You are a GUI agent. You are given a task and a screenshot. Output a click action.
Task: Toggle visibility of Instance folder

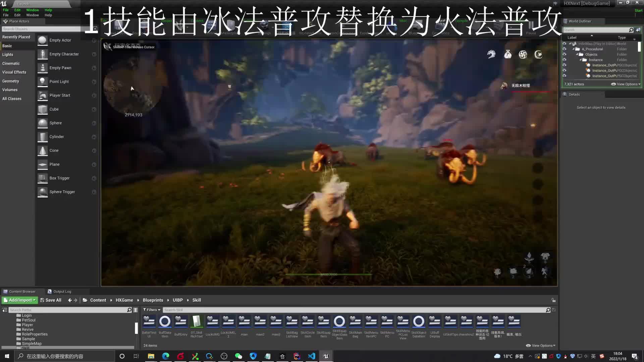564,60
